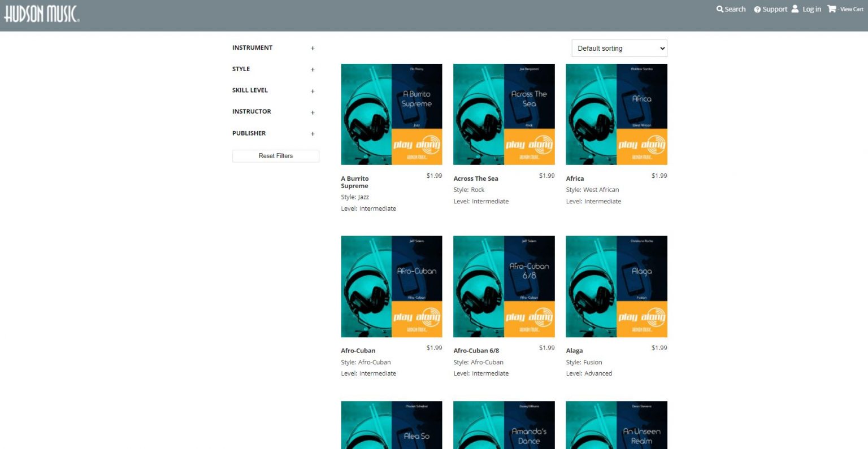This screenshot has width=868, height=449.
Task: Expand the Instrument filter plus icon
Action: pos(313,49)
